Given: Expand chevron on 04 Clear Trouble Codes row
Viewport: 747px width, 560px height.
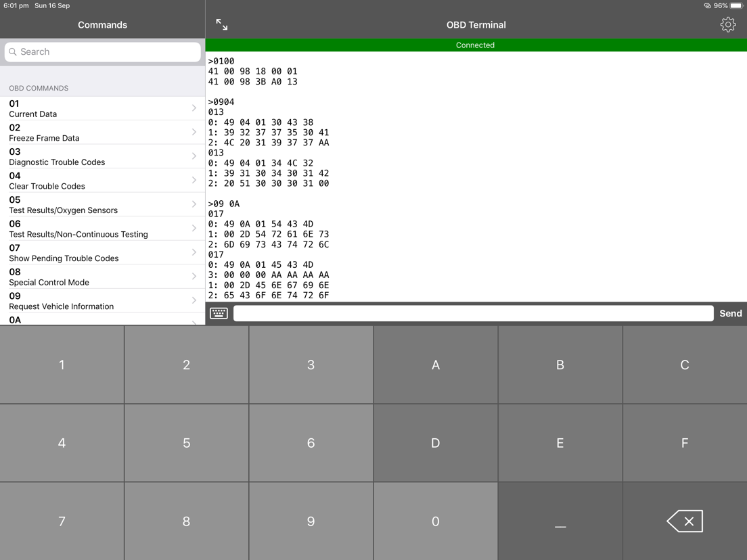Looking at the screenshot, I should click(x=194, y=180).
